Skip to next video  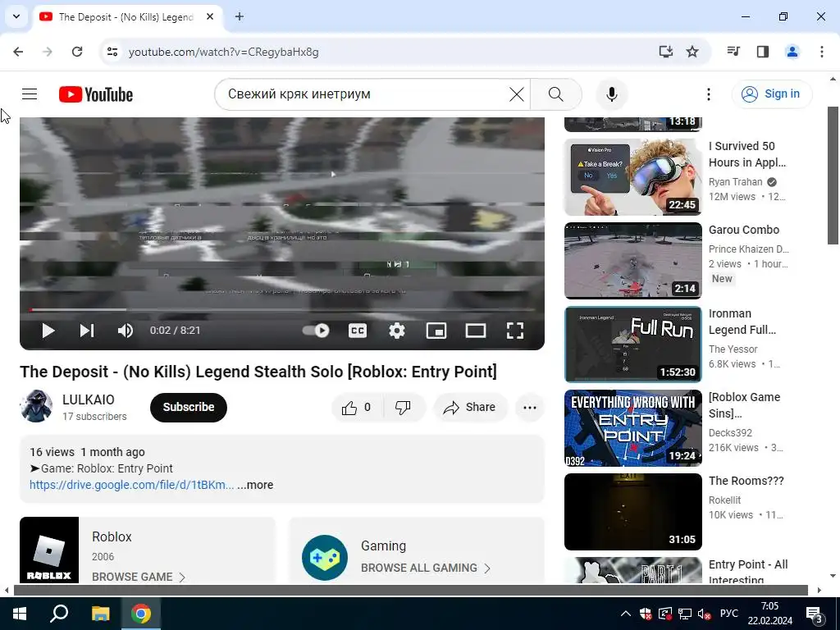87,331
